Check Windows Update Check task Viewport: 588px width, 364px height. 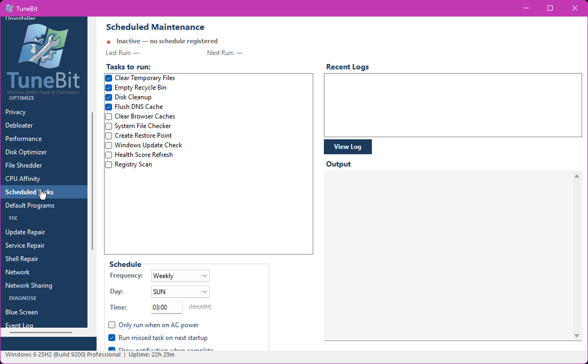tap(109, 145)
